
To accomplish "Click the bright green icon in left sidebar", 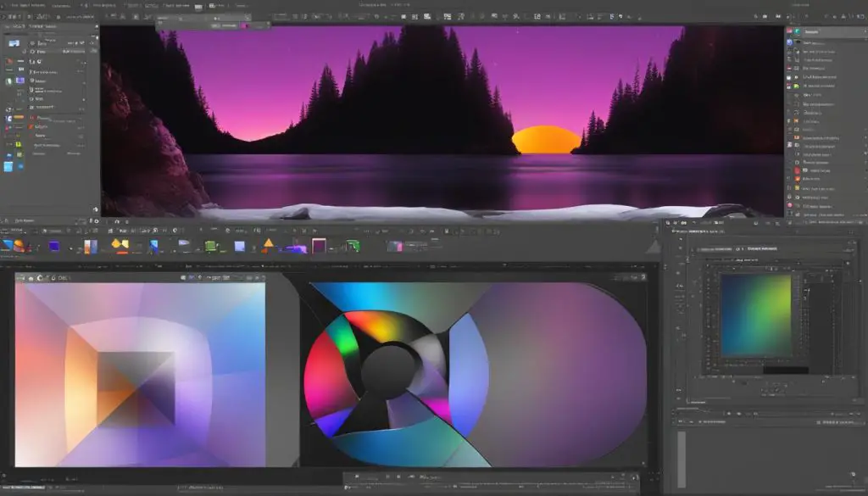I will click(x=19, y=145).
